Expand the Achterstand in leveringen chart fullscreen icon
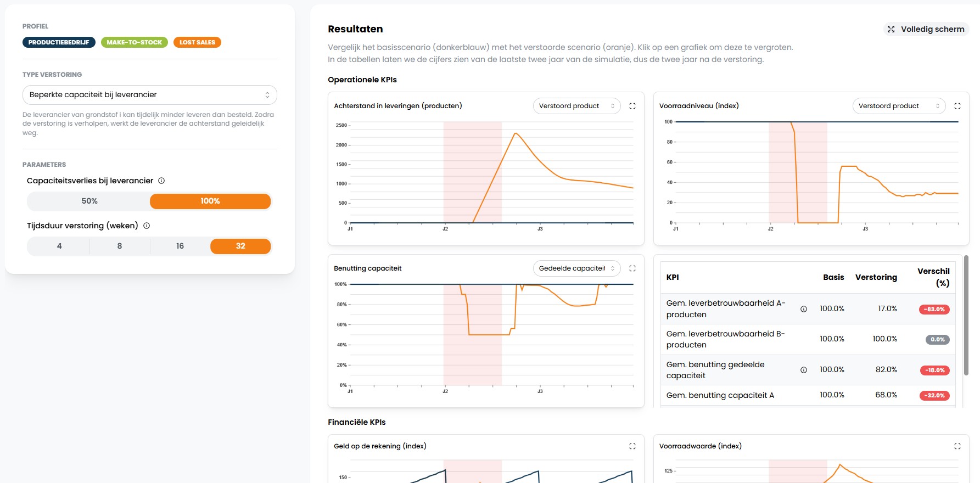This screenshot has height=483, width=980. pyautogui.click(x=632, y=106)
